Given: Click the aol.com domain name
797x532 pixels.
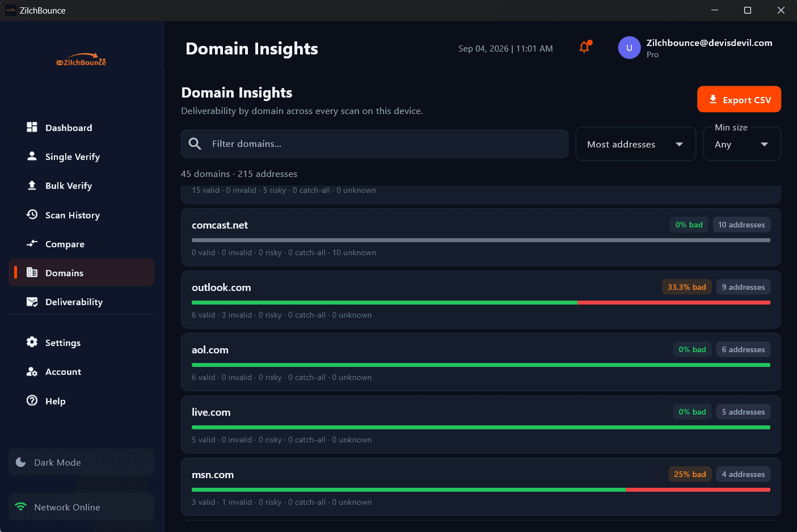Looking at the screenshot, I should click(x=210, y=350).
